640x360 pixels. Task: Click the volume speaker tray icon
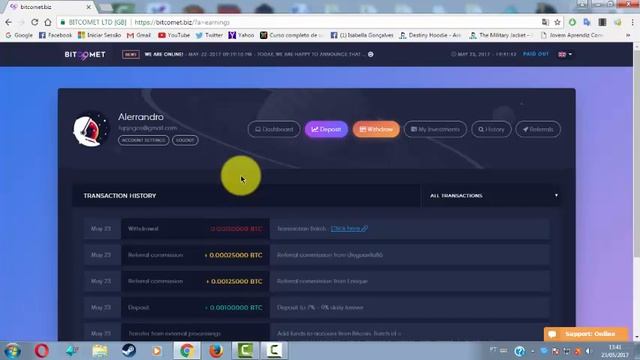click(588, 351)
